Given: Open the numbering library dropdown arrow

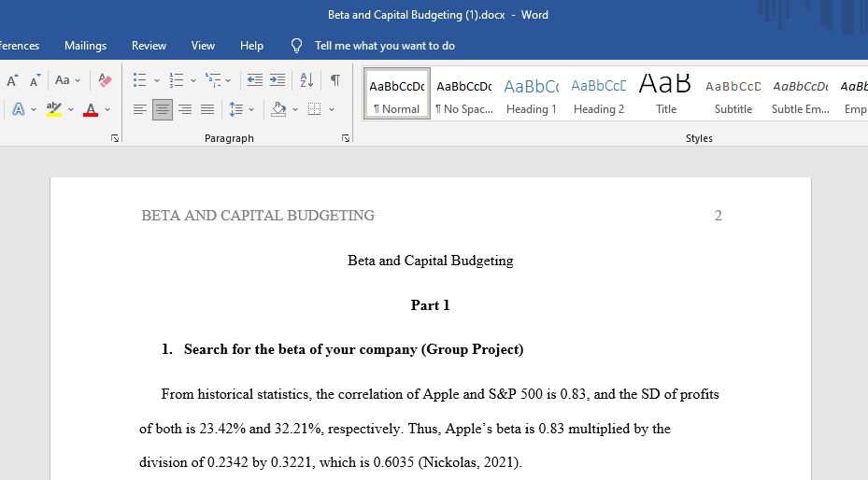Looking at the screenshot, I should click(x=193, y=80).
